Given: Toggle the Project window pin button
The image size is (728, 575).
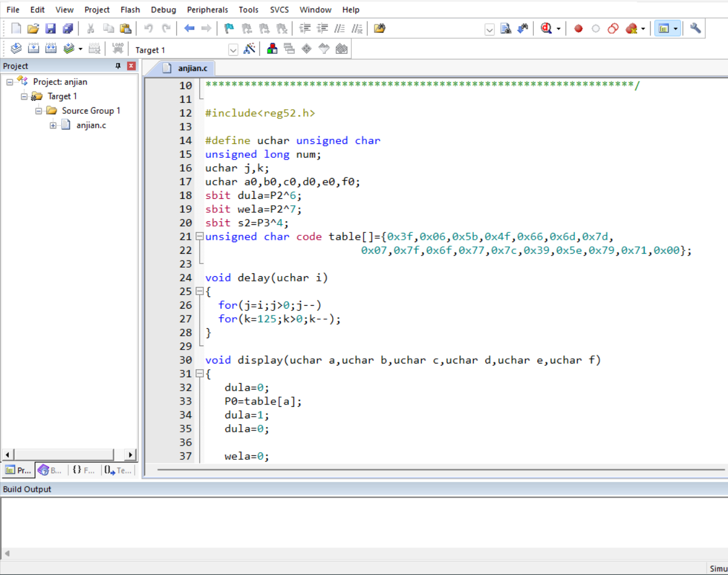Looking at the screenshot, I should coord(118,66).
